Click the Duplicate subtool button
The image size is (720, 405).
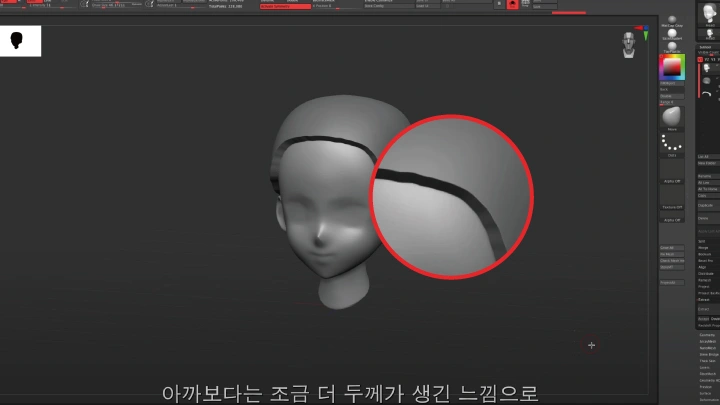click(708, 205)
